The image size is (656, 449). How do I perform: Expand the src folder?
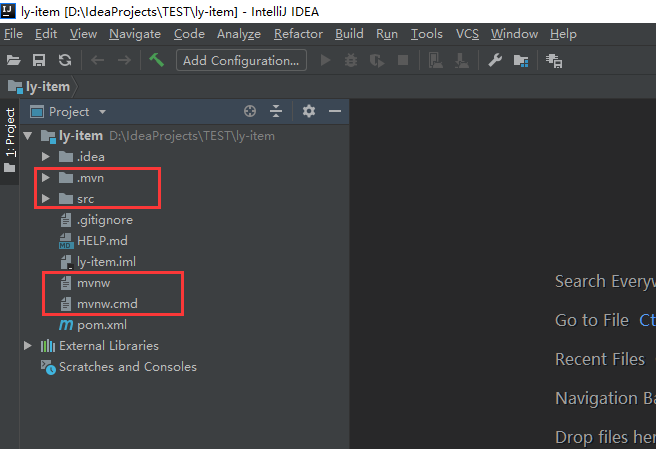tap(46, 199)
